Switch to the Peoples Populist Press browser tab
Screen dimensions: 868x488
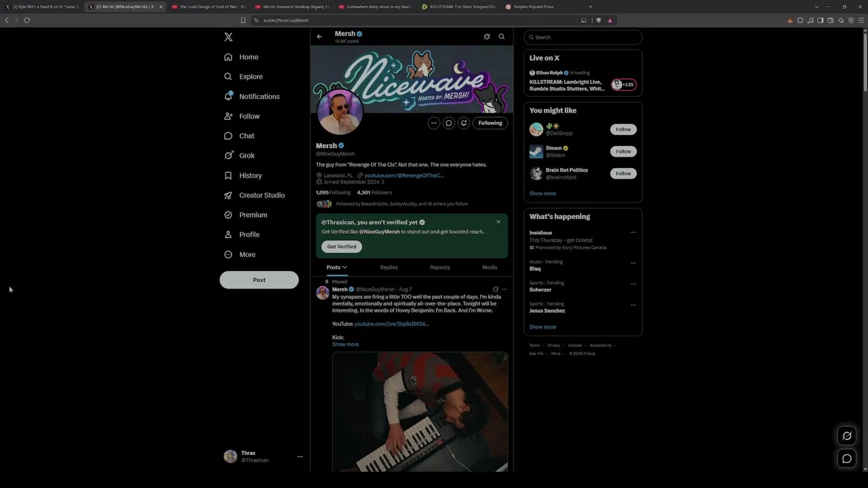point(542,7)
